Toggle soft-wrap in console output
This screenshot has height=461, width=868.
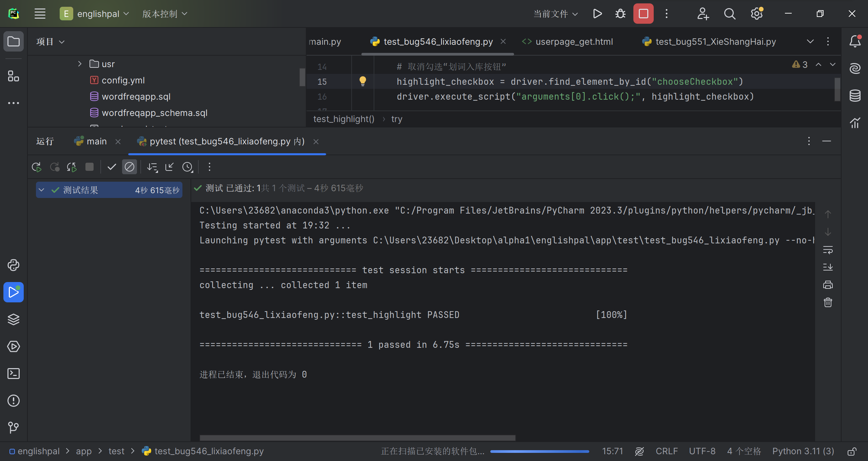pos(828,250)
